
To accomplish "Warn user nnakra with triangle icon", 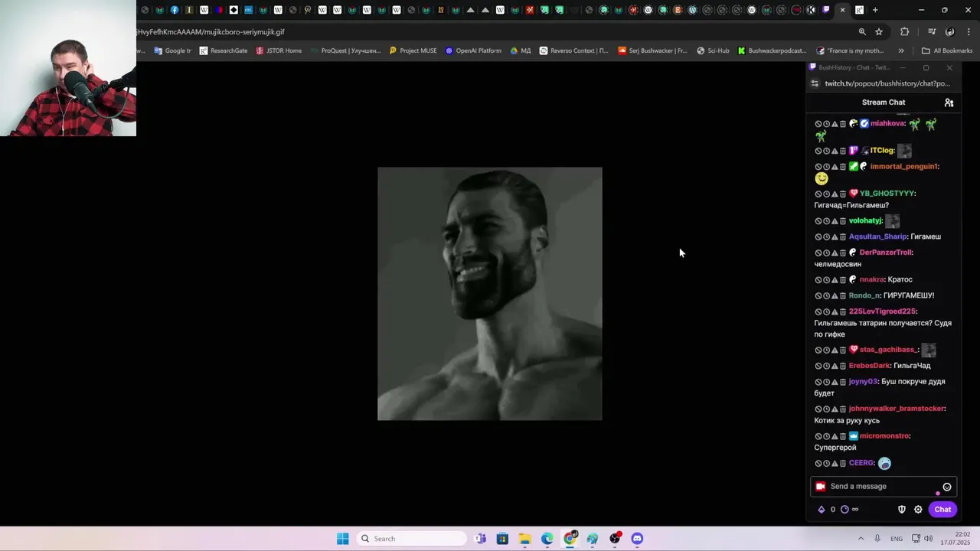I will (x=835, y=280).
